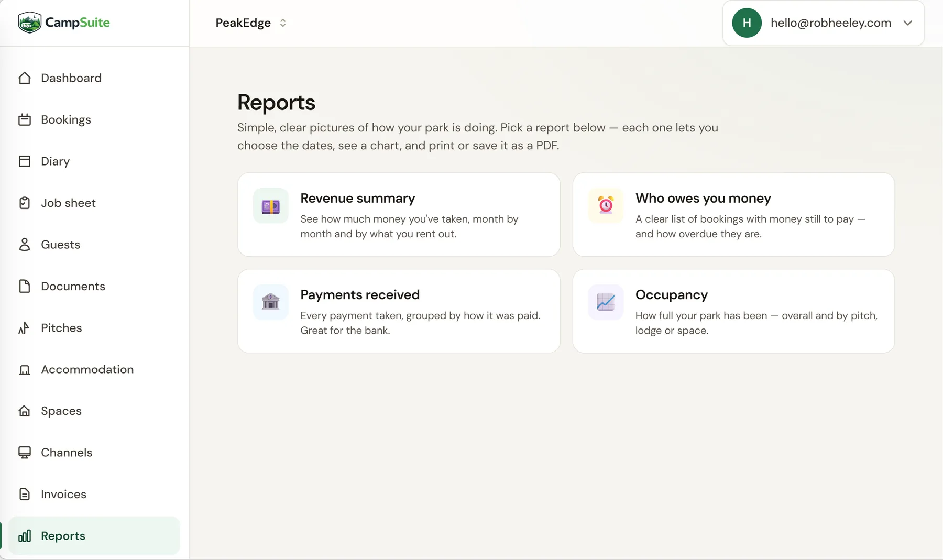
Task: Click the Job sheet clipboard icon
Action: point(25,203)
